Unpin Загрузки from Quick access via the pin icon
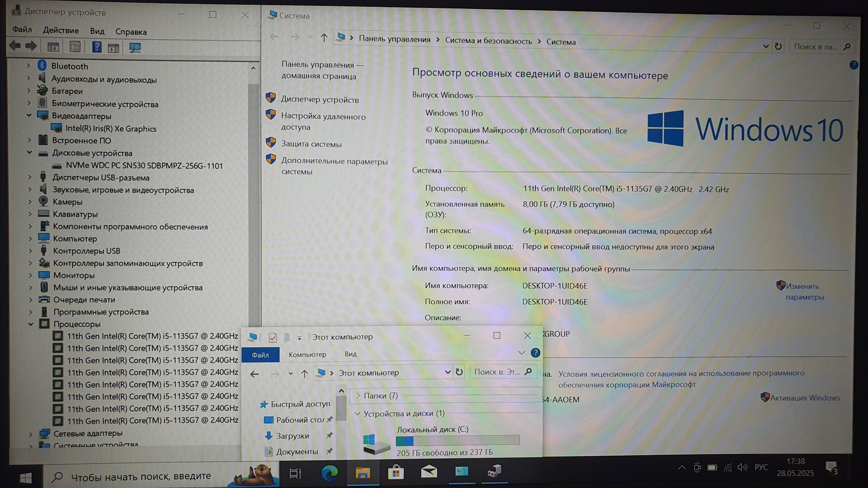 (329, 435)
